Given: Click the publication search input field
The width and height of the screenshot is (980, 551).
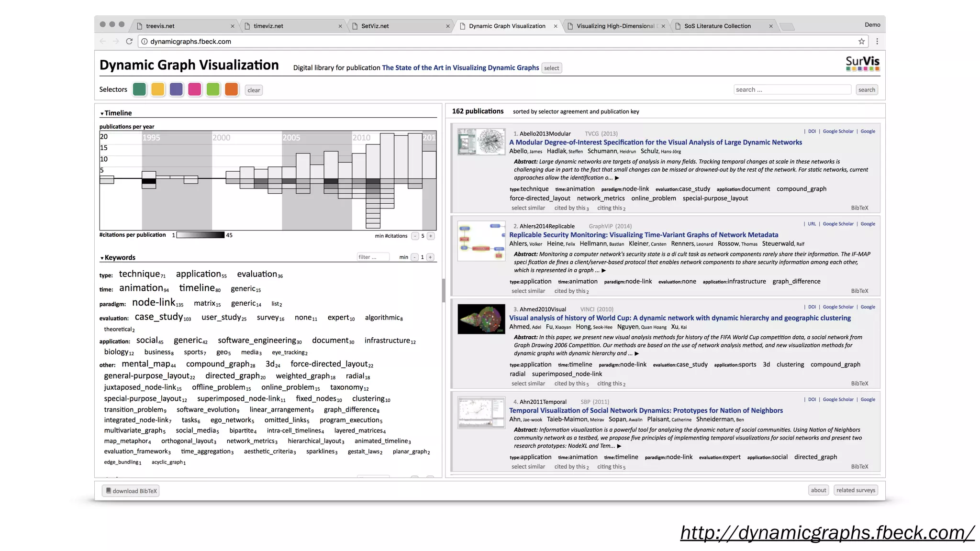Looking at the screenshot, I should [792, 89].
